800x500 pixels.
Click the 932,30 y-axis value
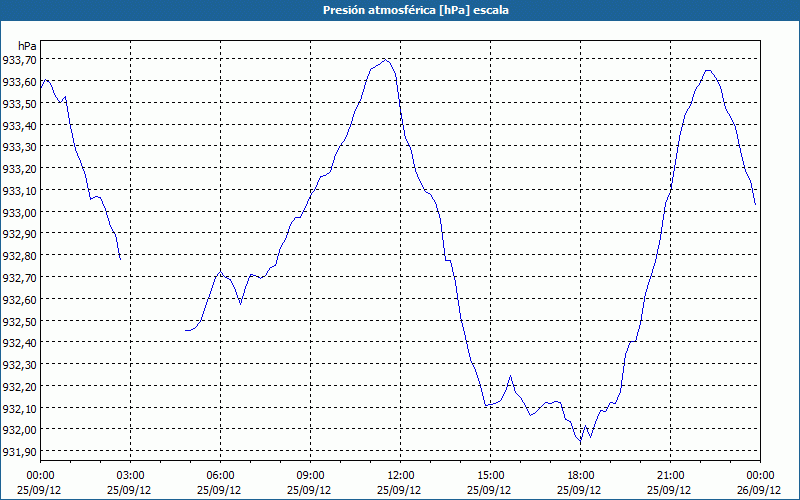point(19,364)
